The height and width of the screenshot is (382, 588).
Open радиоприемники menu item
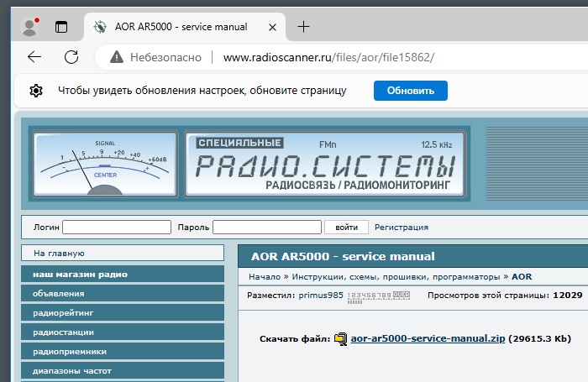[123, 352]
